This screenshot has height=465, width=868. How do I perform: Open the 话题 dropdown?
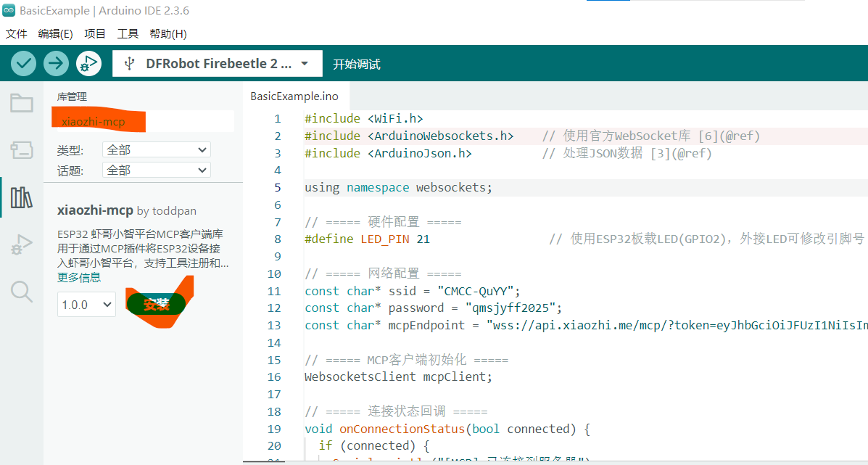click(156, 170)
